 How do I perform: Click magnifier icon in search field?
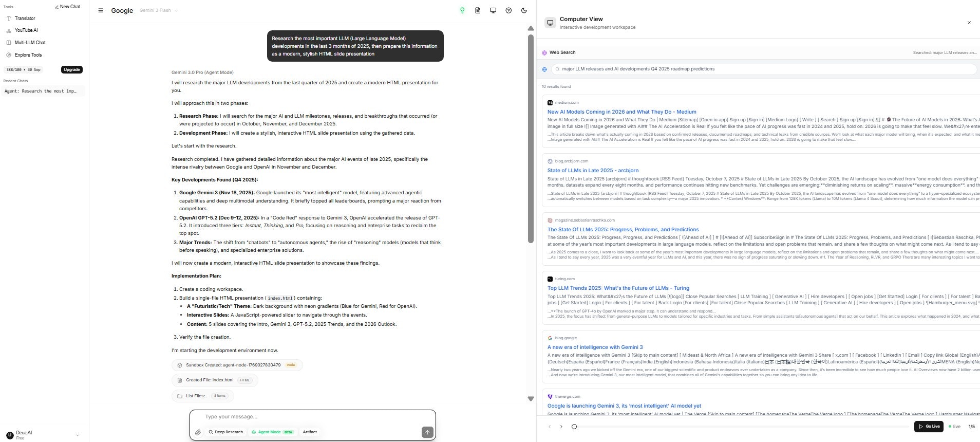557,69
